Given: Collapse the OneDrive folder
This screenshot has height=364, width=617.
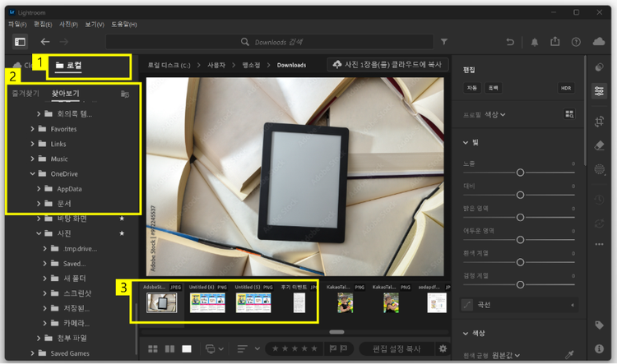Looking at the screenshot, I should tap(33, 173).
